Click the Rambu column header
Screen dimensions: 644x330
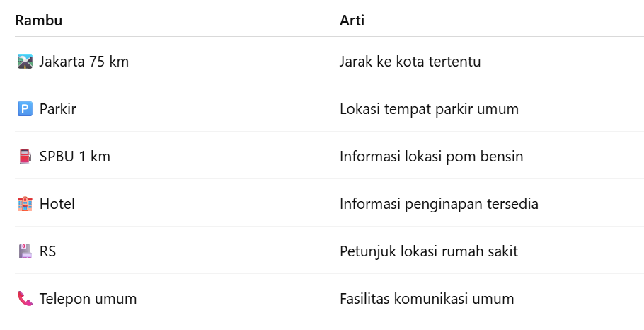[x=39, y=21]
